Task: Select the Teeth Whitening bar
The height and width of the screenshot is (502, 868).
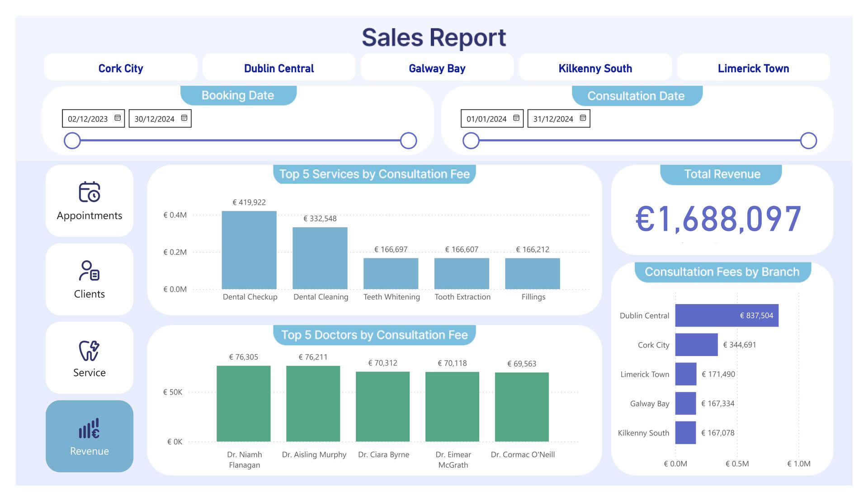Action: click(391, 273)
